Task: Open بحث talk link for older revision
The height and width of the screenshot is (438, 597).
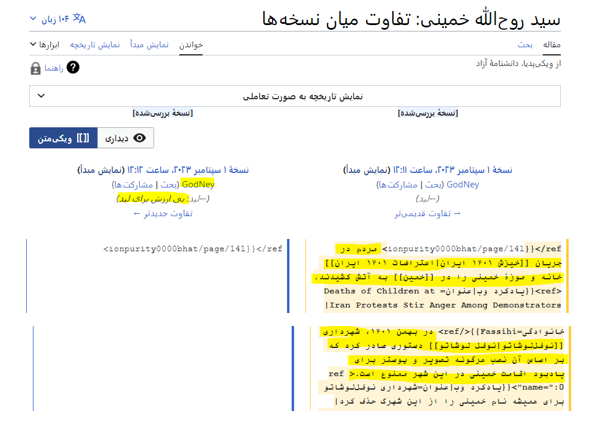Action: (434, 185)
